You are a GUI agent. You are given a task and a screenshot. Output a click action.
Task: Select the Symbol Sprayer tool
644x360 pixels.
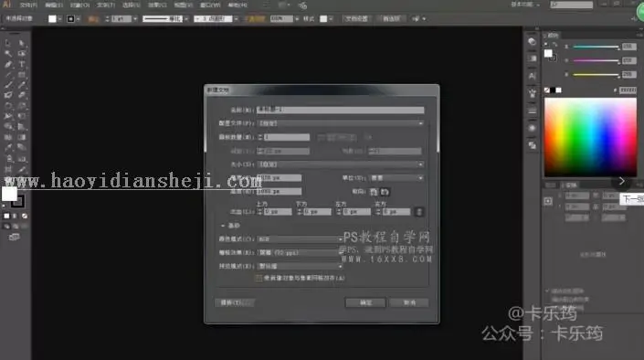point(8,159)
